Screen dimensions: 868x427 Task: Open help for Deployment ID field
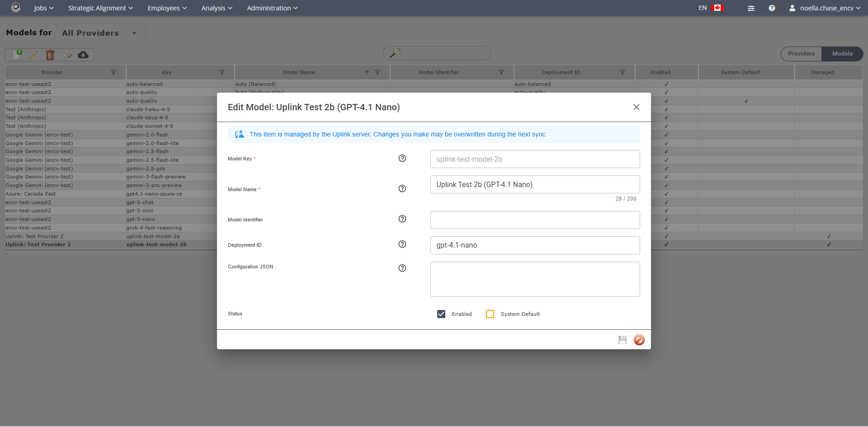[x=402, y=244]
